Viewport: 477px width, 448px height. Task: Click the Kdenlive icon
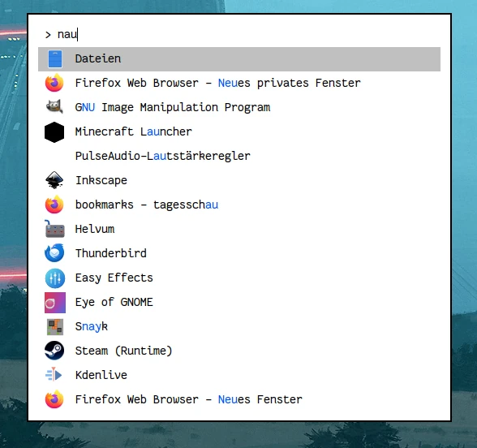(x=54, y=375)
